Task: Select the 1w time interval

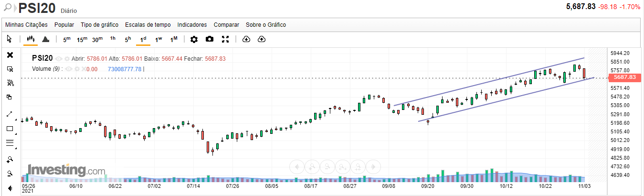Action: (158, 39)
